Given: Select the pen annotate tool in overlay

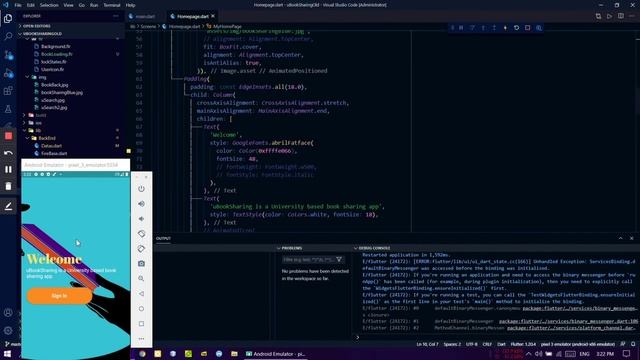Looking at the screenshot, I should (8, 206).
